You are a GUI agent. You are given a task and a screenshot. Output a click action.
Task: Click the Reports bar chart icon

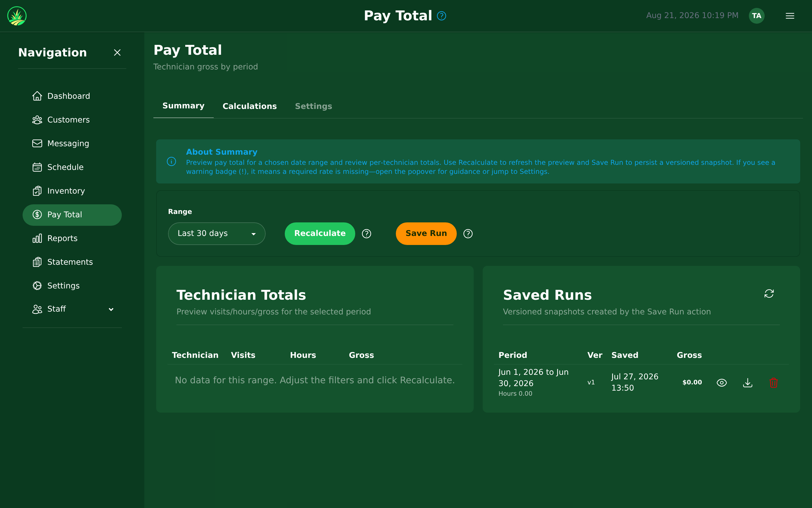coord(37,238)
